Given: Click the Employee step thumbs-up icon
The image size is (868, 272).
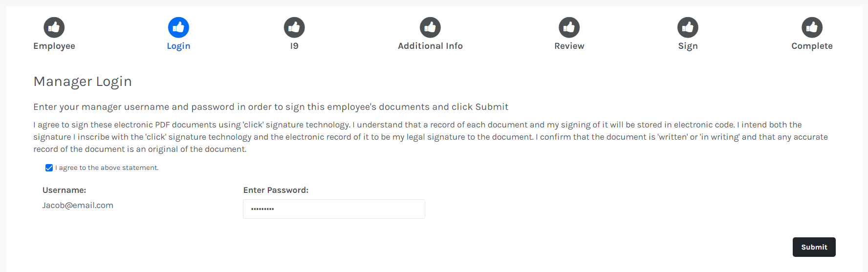Looking at the screenshot, I should point(54,27).
